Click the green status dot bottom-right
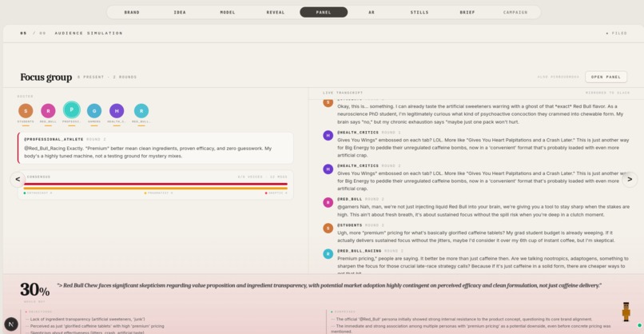The height and width of the screenshot is (334, 644). [639, 325]
